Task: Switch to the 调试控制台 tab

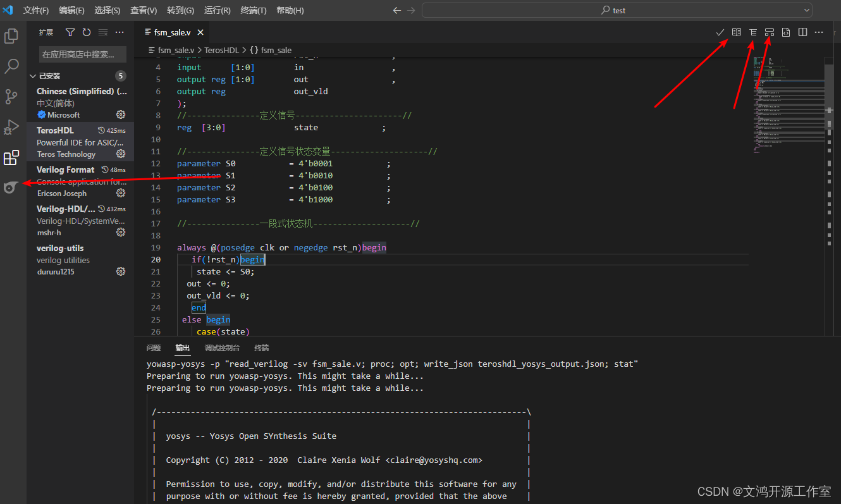Action: [222, 348]
